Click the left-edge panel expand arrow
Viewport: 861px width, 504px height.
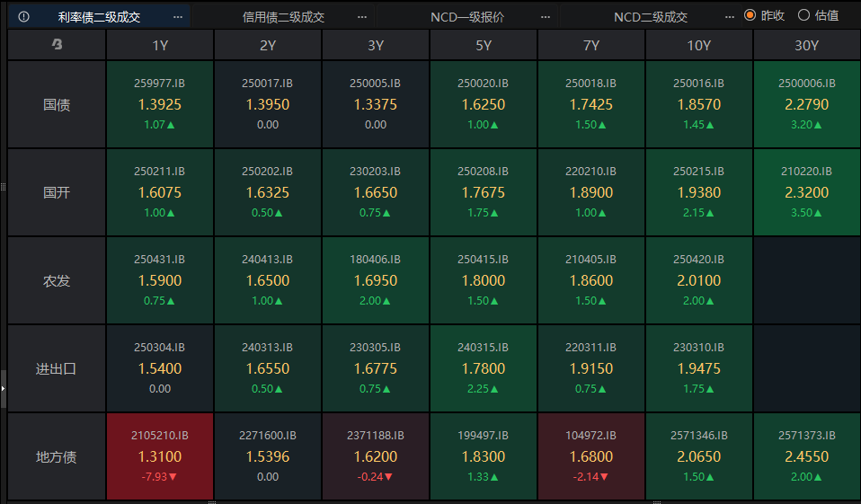click(3, 389)
